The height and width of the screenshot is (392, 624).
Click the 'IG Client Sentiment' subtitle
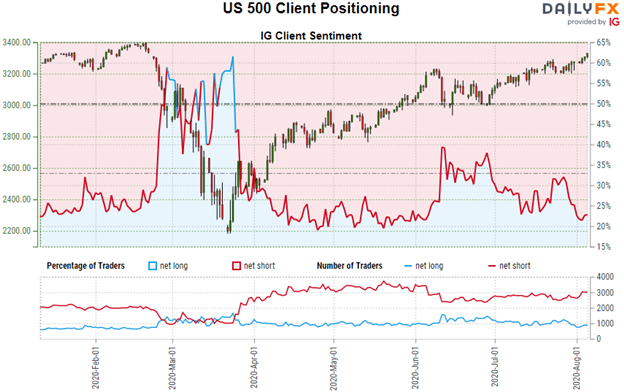point(311,36)
